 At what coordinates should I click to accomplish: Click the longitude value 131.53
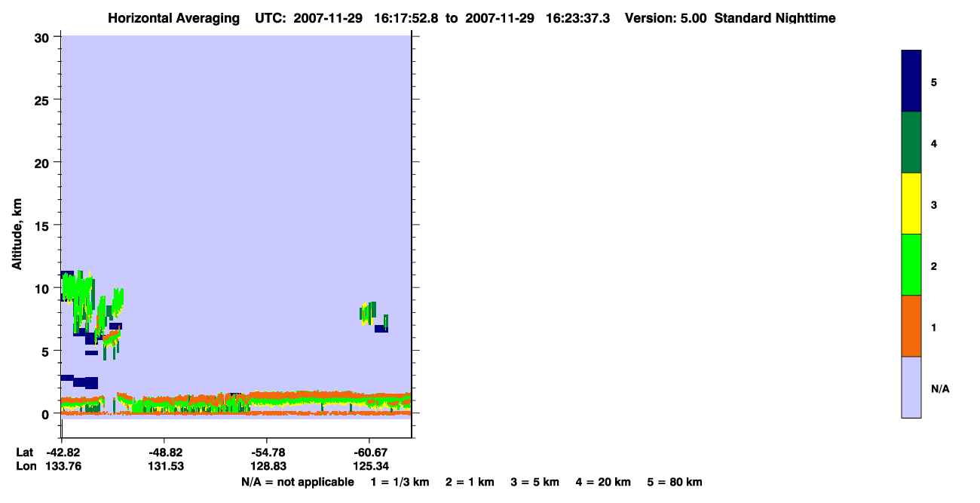point(165,466)
